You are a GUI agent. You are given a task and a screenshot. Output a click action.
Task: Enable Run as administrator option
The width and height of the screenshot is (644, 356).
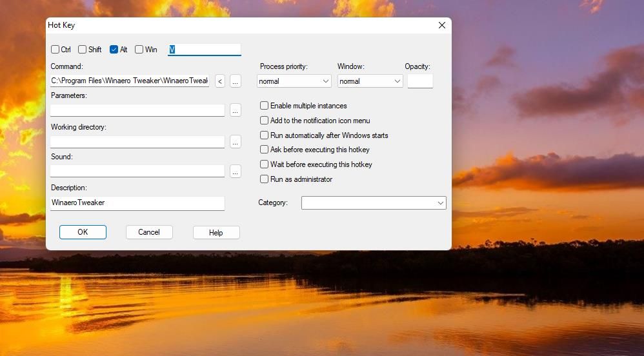[x=264, y=179]
